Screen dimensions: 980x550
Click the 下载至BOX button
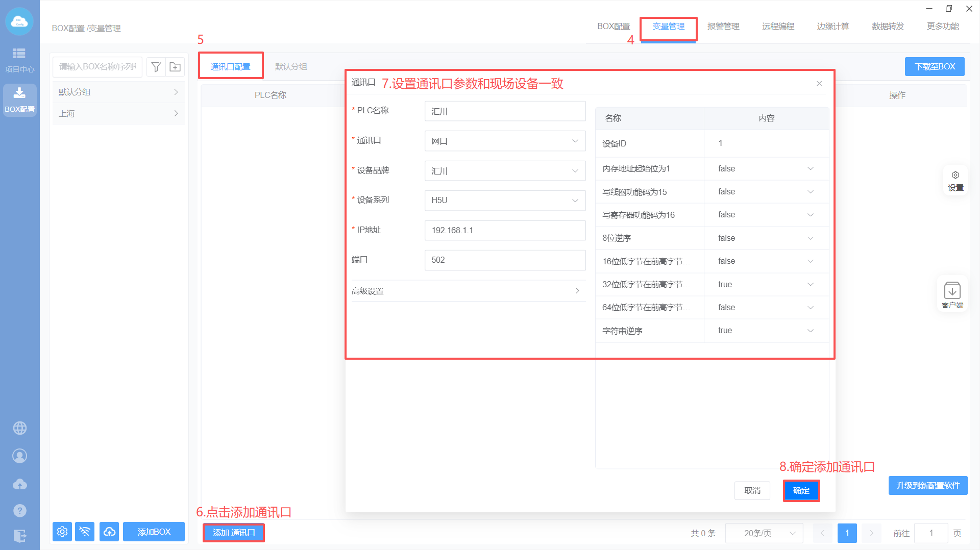934,67
